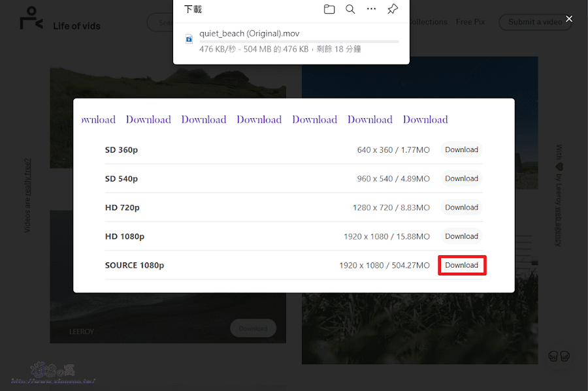Select HD 1080p label
Viewport: 588px width, 391px height.
coord(125,236)
